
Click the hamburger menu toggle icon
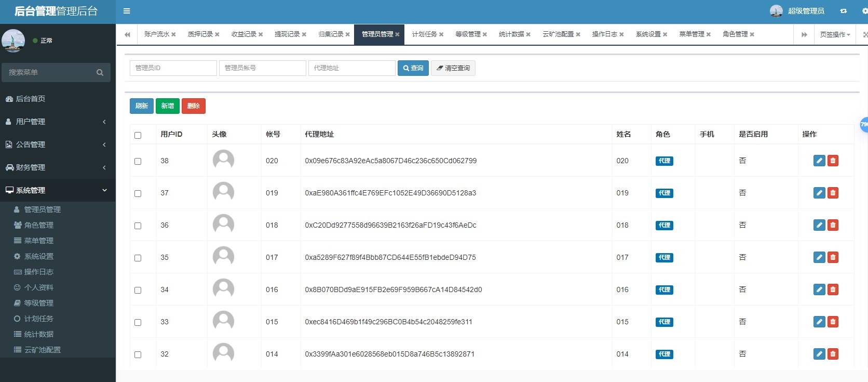[127, 11]
